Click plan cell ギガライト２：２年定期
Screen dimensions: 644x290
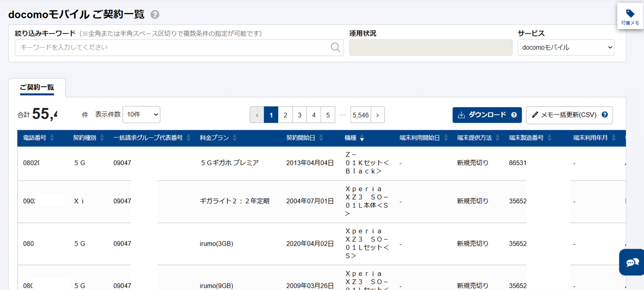(235, 201)
